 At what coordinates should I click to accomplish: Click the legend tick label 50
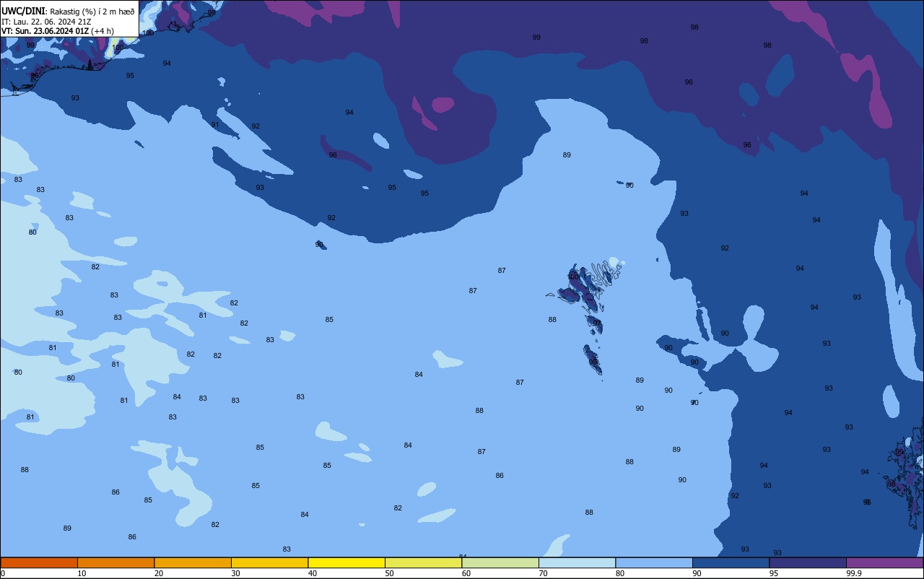coord(389,573)
